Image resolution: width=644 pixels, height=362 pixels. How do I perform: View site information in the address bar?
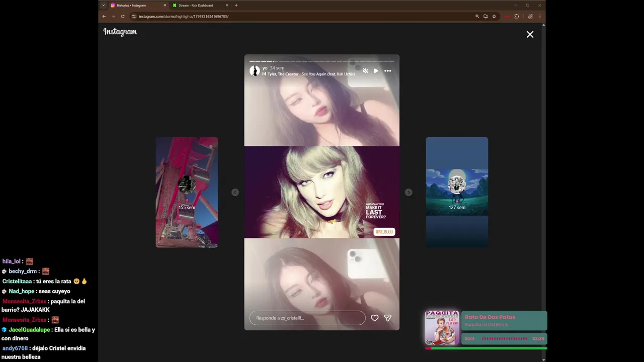point(134,16)
